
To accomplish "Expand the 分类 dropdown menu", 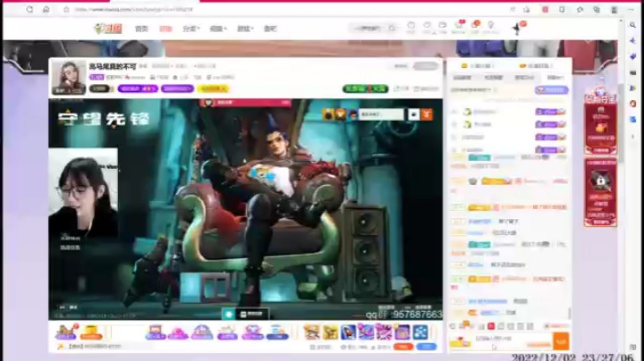I will [191, 29].
